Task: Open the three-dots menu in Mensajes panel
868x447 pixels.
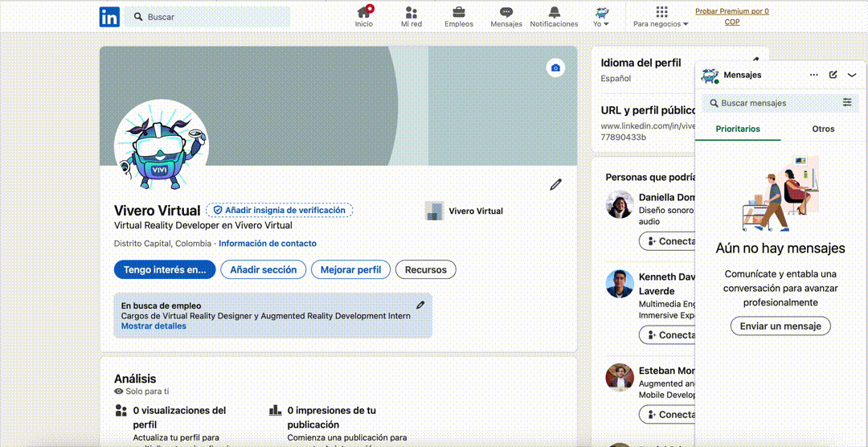Action: tap(813, 75)
